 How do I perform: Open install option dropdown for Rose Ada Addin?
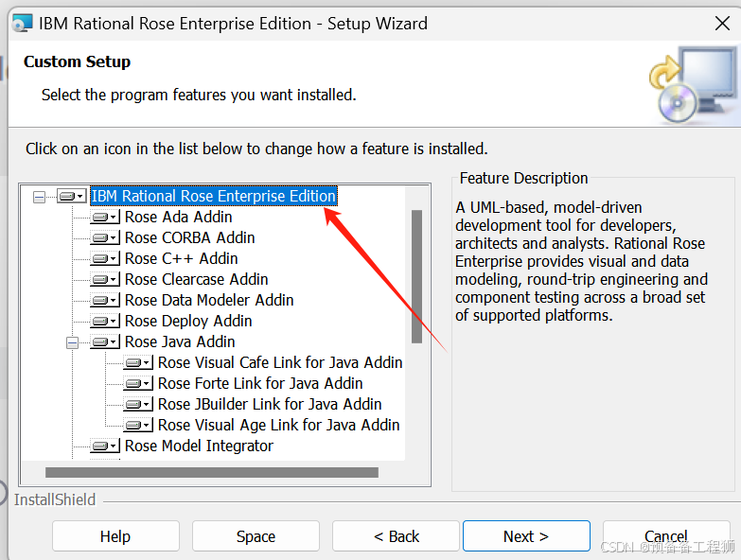pyautogui.click(x=105, y=218)
